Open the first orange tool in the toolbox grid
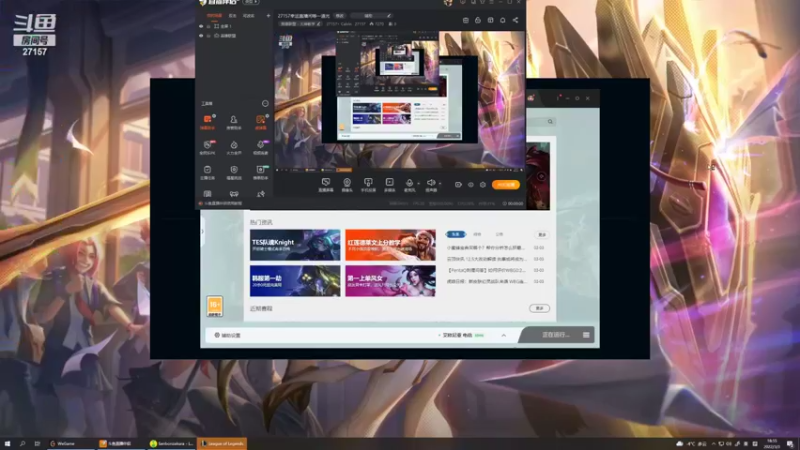The width and height of the screenshot is (800, 450). 208,122
